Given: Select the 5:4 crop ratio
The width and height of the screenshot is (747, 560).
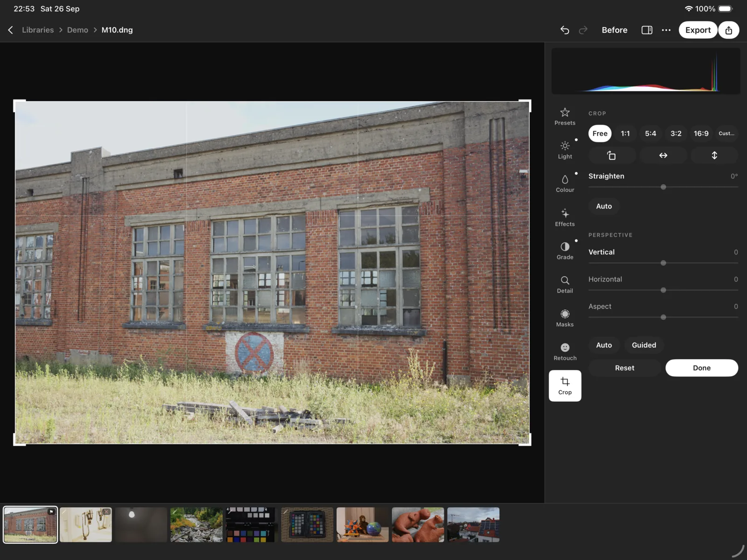Looking at the screenshot, I should pos(650,133).
